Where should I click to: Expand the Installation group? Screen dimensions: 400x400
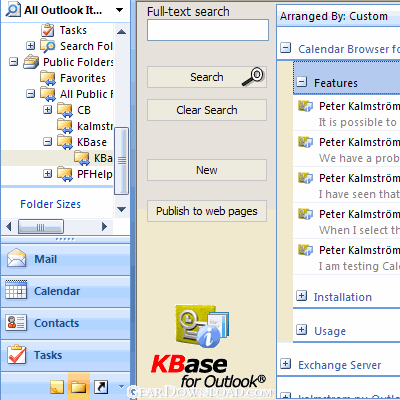301,296
